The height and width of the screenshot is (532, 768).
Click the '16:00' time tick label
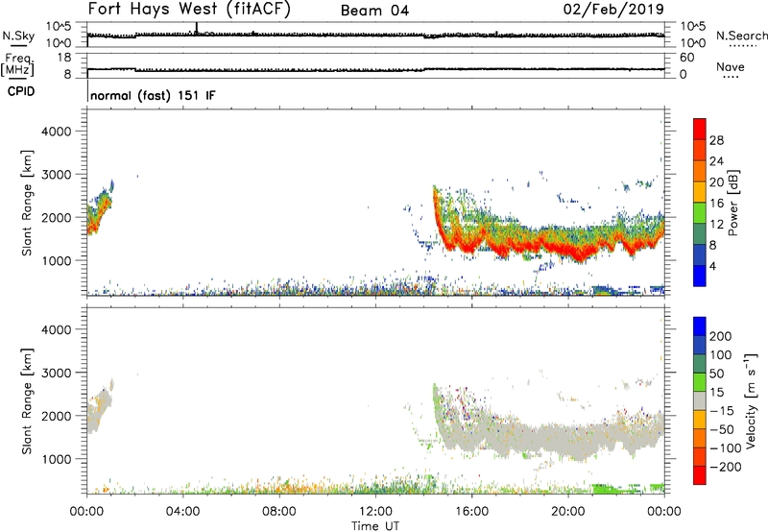tap(471, 512)
